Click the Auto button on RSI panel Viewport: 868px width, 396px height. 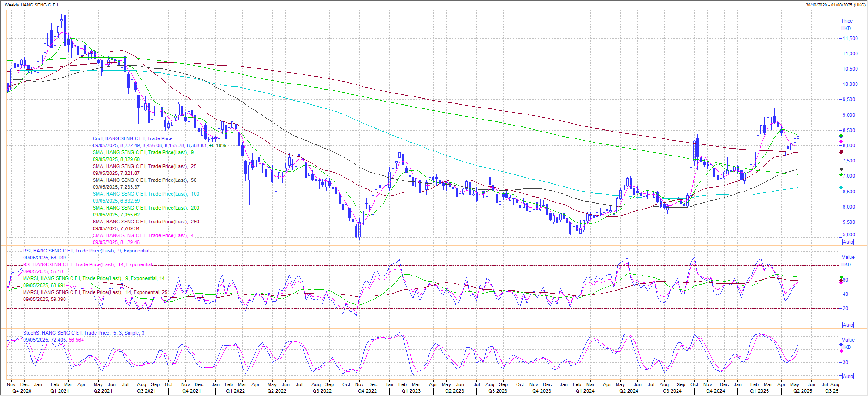[x=848, y=325]
